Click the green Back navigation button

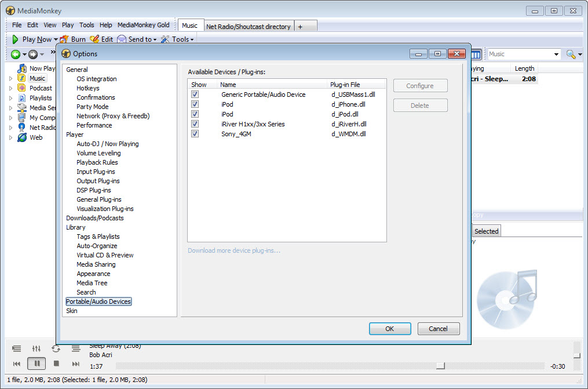pyautogui.click(x=16, y=54)
